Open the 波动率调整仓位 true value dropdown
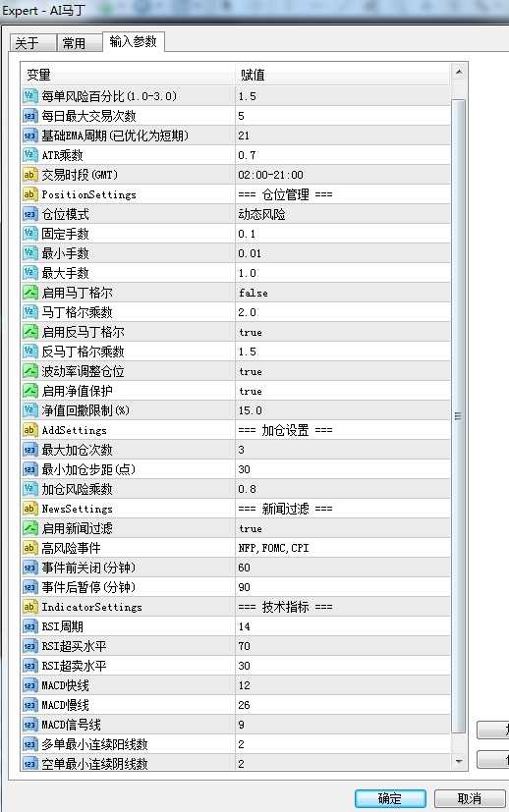This screenshot has width=509, height=812. [343, 371]
